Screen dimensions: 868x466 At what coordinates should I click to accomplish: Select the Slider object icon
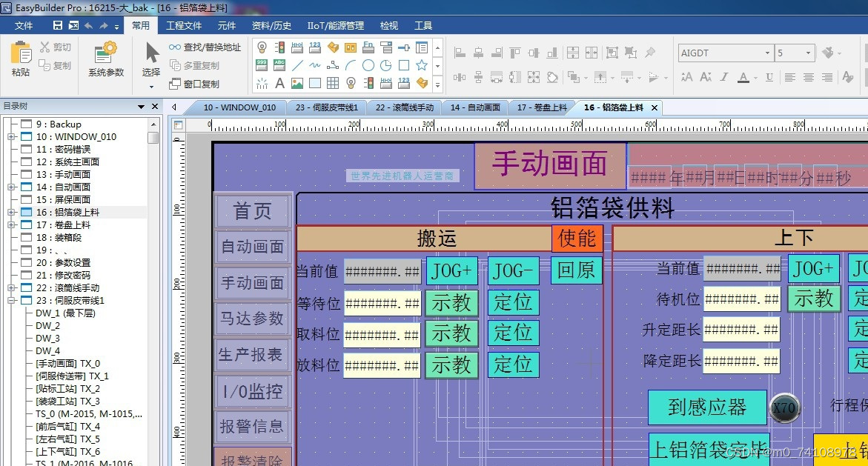pyautogui.click(x=403, y=48)
